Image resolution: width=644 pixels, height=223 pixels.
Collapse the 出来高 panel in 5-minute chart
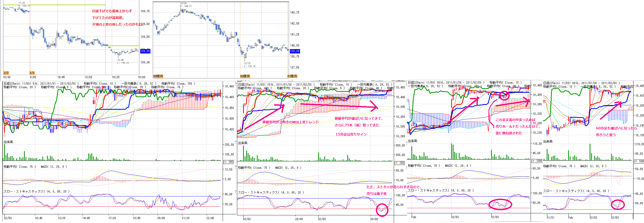pos(236,142)
